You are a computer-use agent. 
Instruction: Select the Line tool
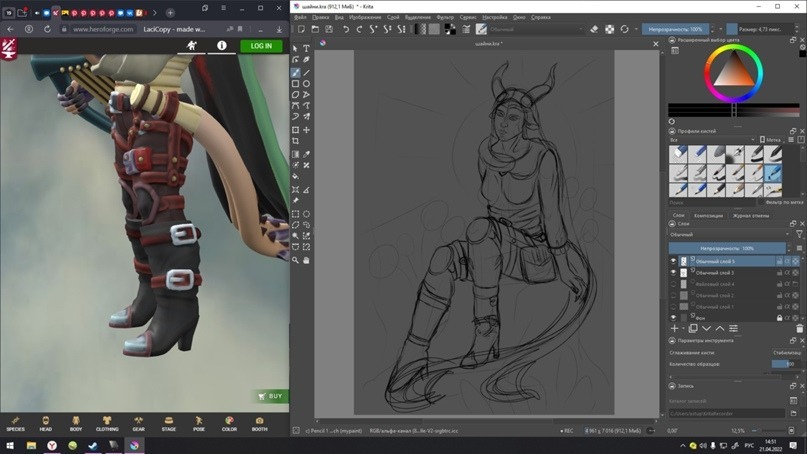tap(306, 73)
